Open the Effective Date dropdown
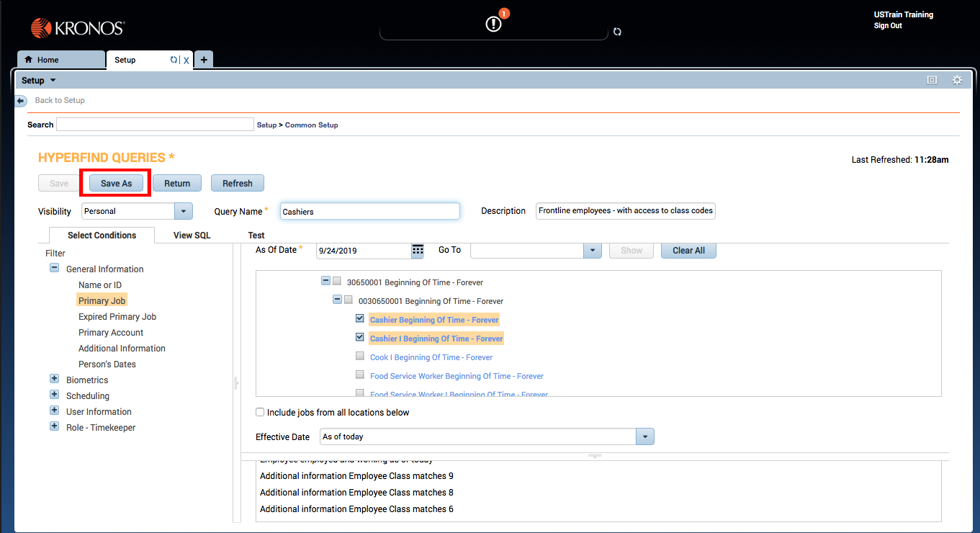Screen dimensions: 980x533 point(644,436)
